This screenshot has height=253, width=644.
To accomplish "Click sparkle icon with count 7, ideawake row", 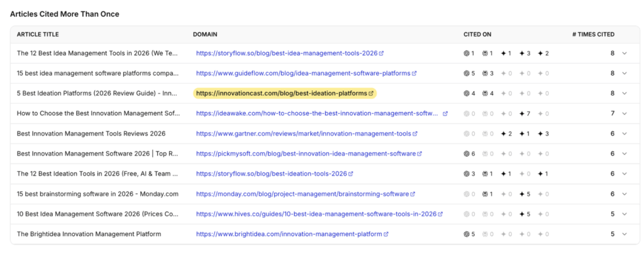I will [x=522, y=114].
